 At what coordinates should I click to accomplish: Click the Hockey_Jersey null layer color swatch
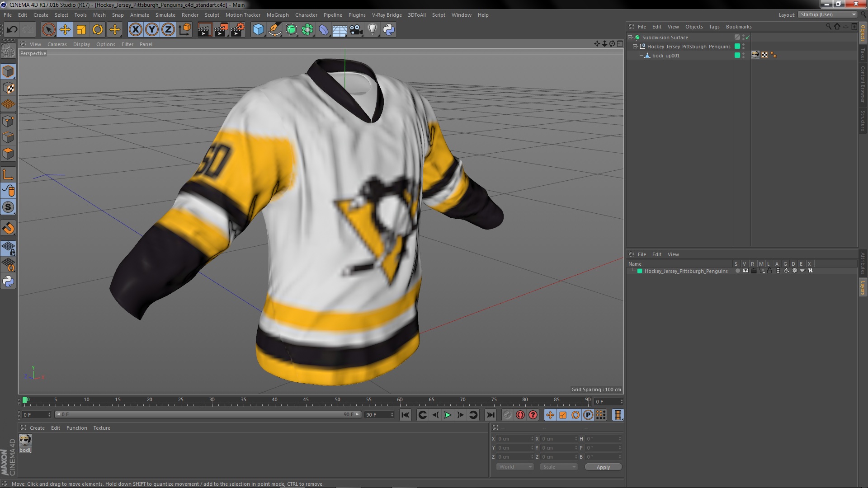coord(737,46)
